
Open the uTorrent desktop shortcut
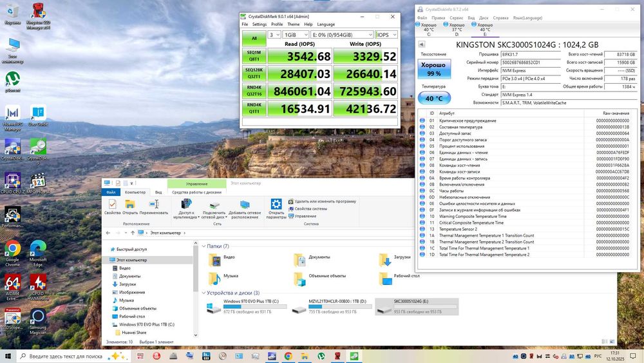12,81
